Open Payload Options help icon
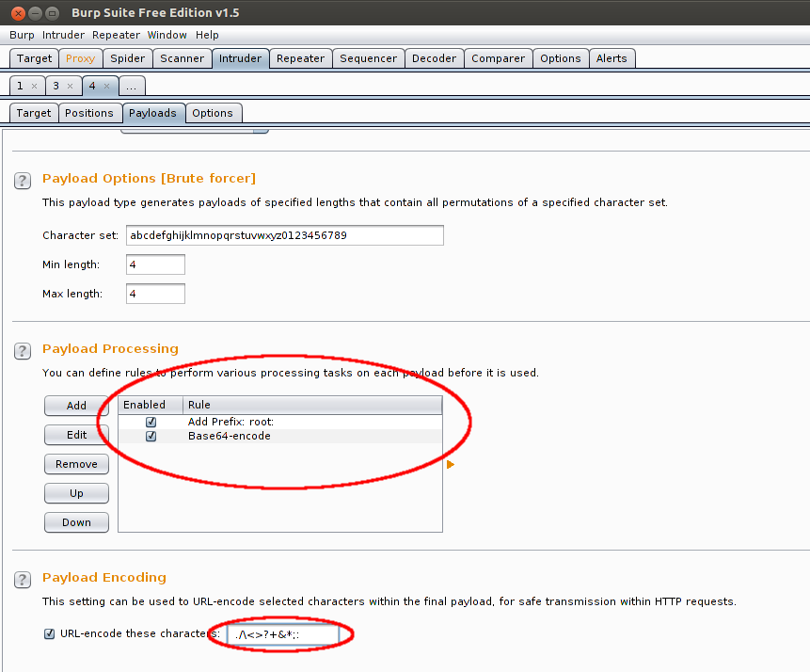810x672 pixels. click(x=23, y=181)
